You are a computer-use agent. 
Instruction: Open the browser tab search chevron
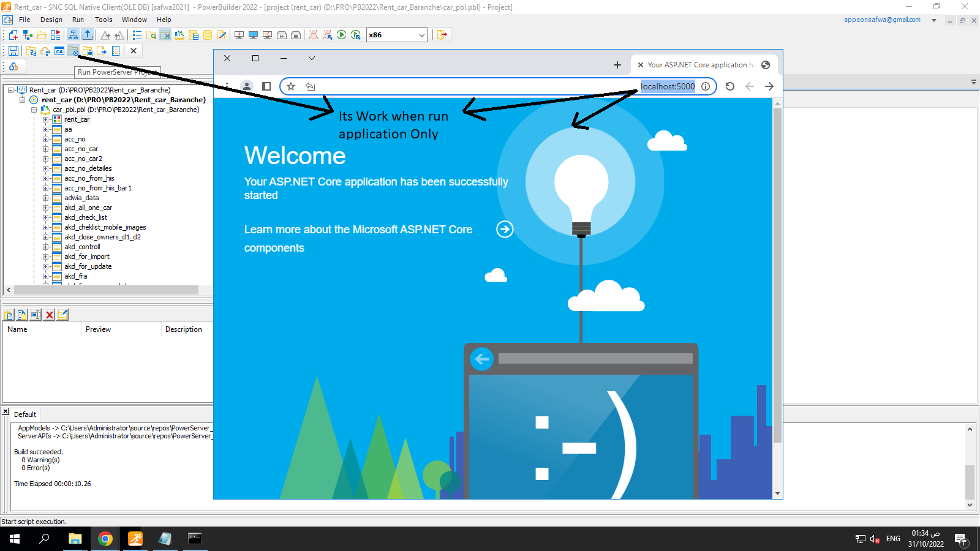pyautogui.click(x=312, y=58)
